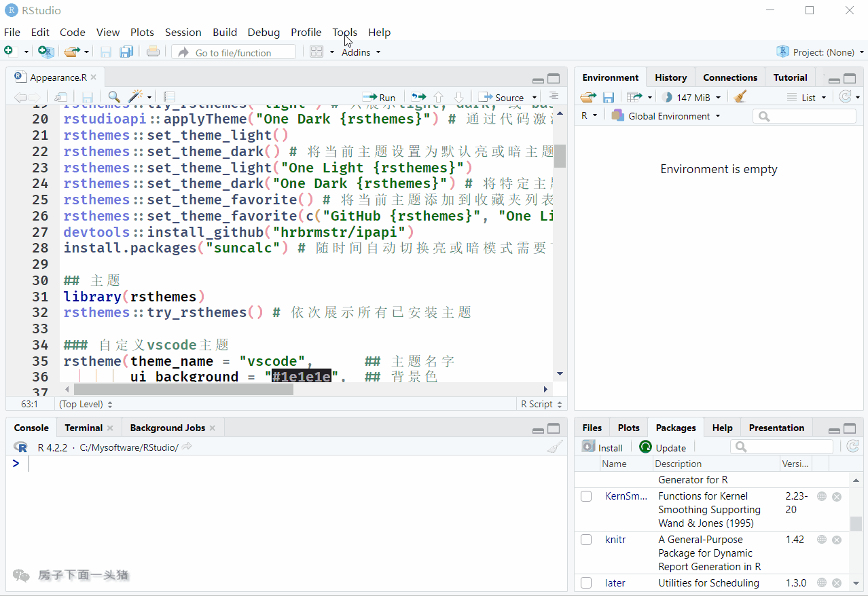Open the Tools menu

[x=344, y=32]
